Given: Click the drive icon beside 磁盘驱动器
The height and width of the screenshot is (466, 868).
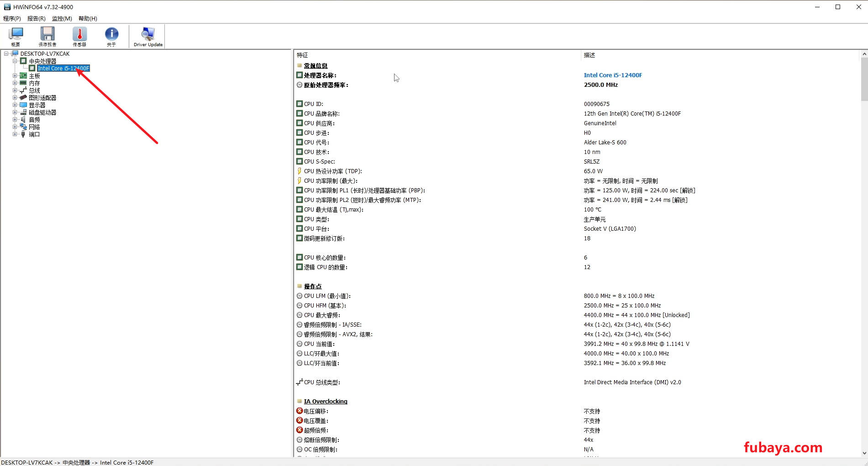Looking at the screenshot, I should (23, 112).
